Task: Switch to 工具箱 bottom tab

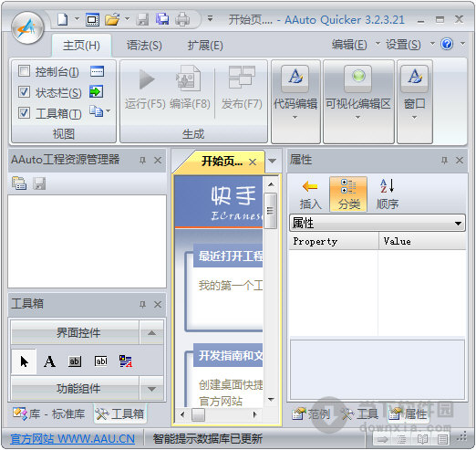Action: (x=120, y=413)
